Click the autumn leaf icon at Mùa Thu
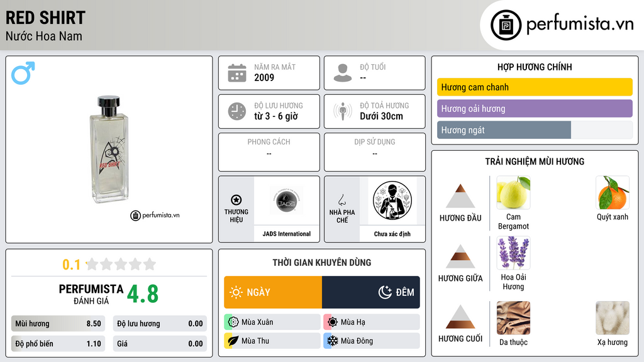 [x=233, y=341]
